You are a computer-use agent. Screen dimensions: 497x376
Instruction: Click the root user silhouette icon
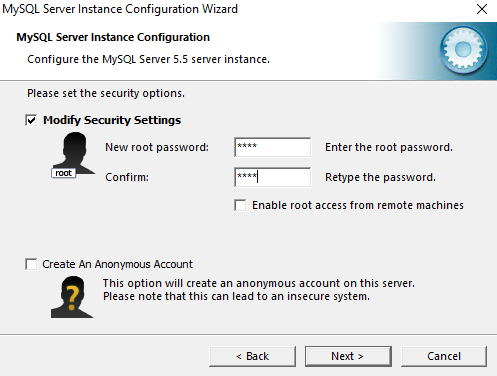[x=74, y=152]
